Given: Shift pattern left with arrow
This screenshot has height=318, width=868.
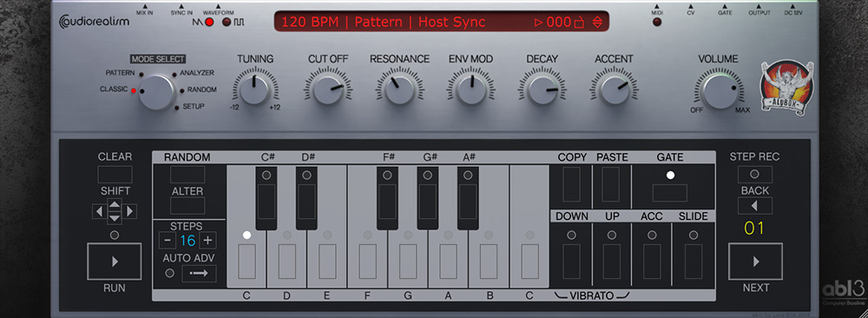Looking at the screenshot, I should (x=99, y=212).
